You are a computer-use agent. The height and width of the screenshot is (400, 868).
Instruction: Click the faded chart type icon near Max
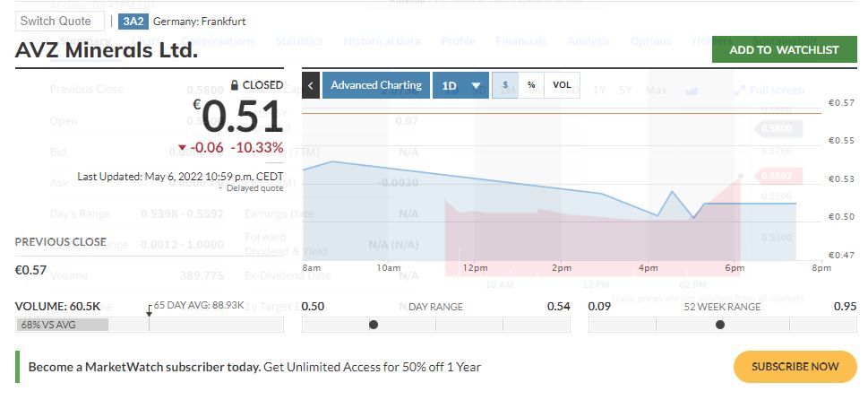pyautogui.click(x=692, y=91)
